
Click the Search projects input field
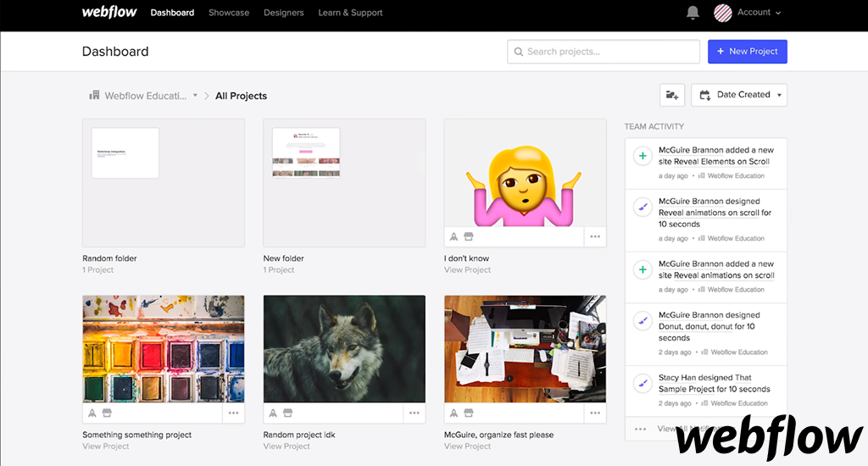coord(604,52)
